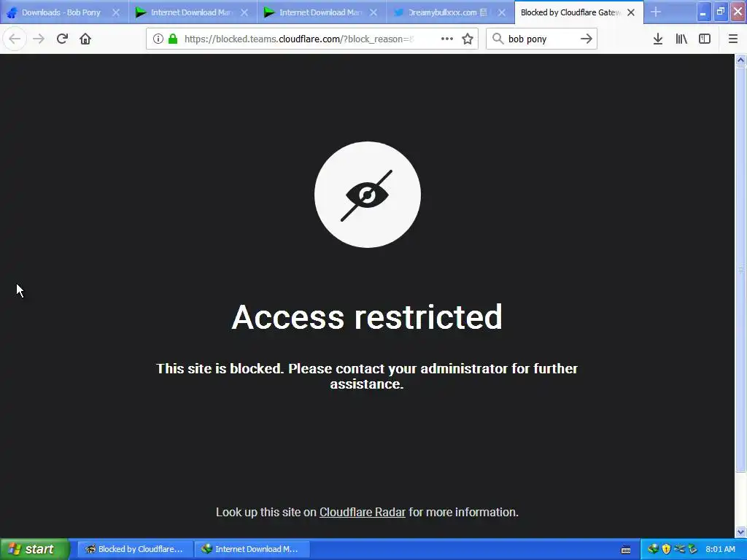Open a new tab with the plus button

[x=656, y=12]
